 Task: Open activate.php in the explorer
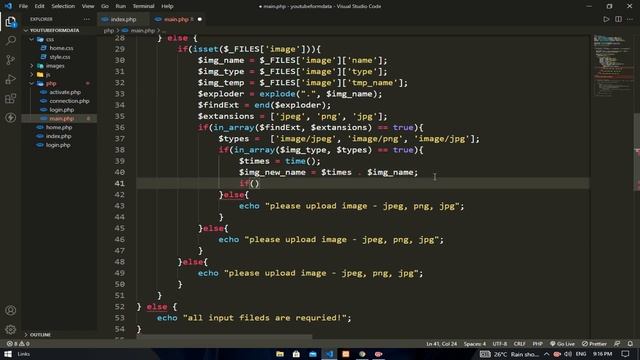(65, 92)
